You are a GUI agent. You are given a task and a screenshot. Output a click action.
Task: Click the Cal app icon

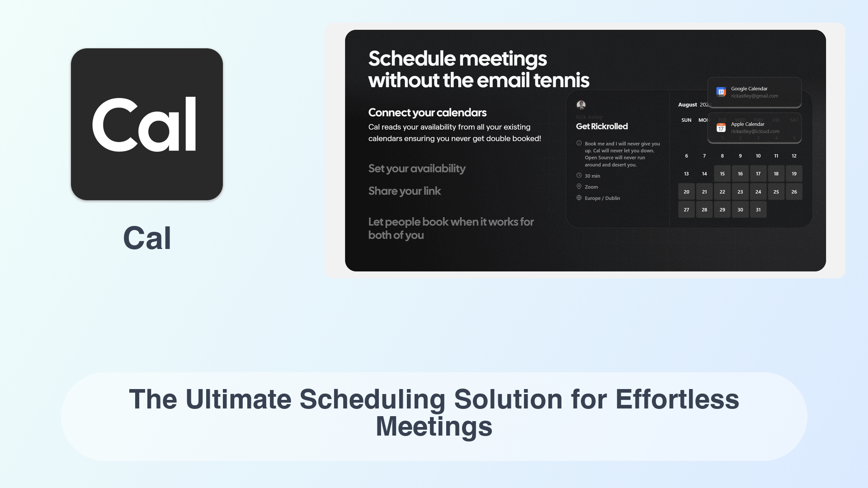(147, 124)
